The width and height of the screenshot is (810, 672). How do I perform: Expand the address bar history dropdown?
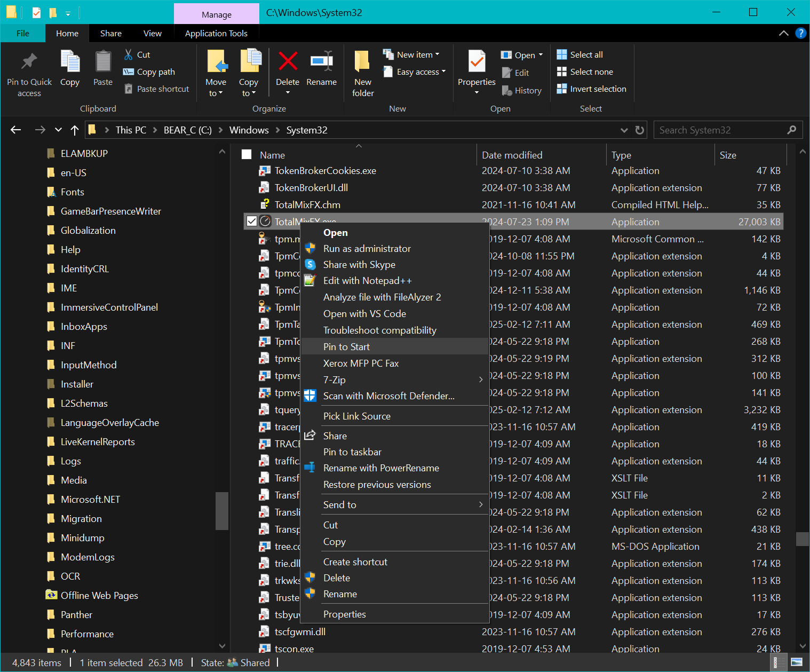[624, 130]
